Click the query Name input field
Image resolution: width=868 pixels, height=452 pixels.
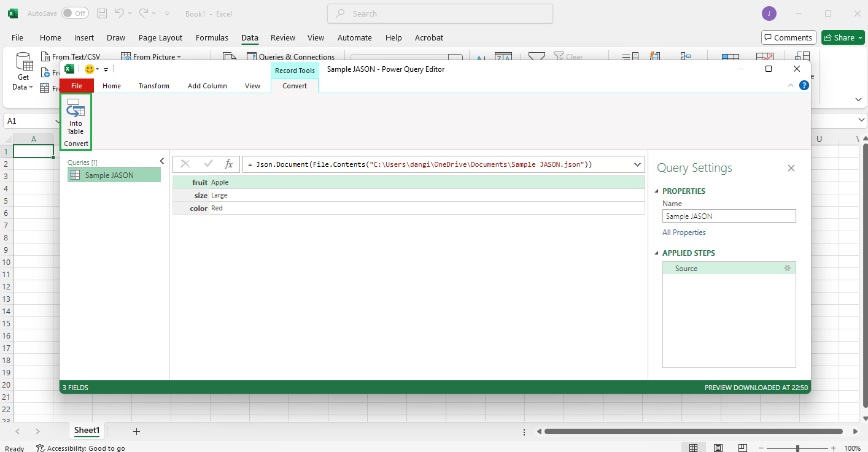729,216
